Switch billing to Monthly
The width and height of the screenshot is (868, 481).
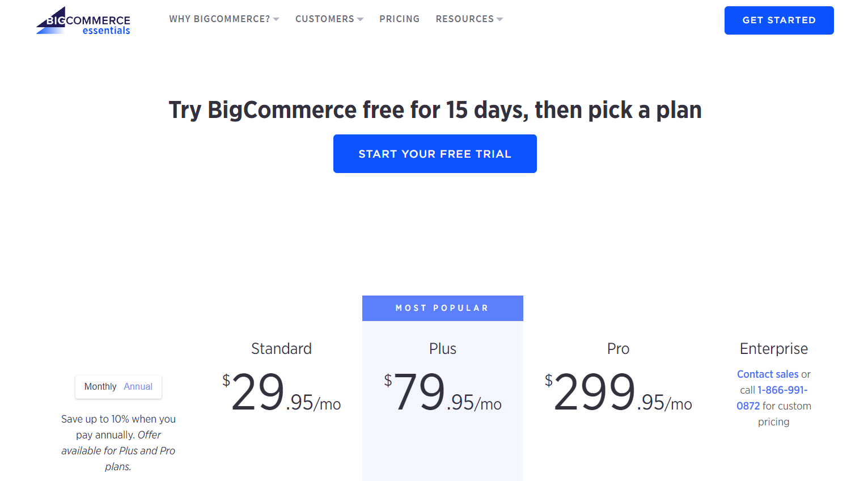[x=100, y=387]
